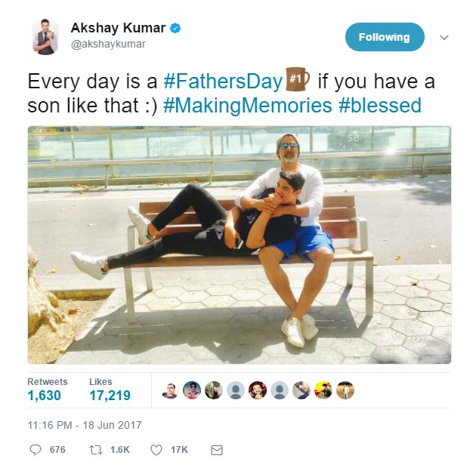Image resolution: width=476 pixels, height=468 pixels.
Task: Click the #blessed hashtag link
Action: [379, 105]
